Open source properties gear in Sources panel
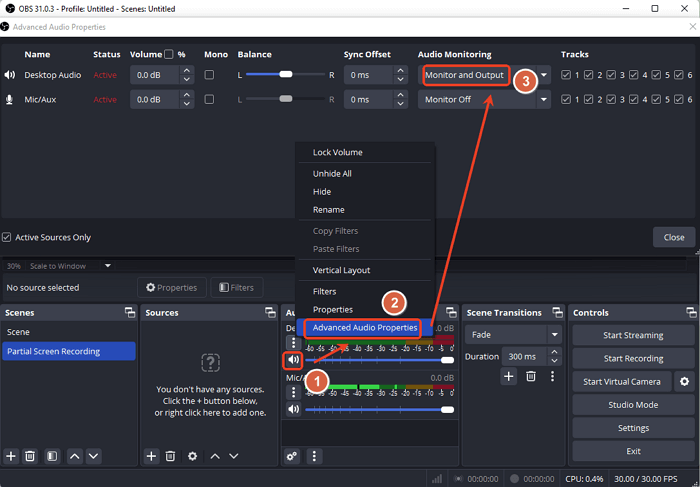The image size is (700, 487). (193, 456)
